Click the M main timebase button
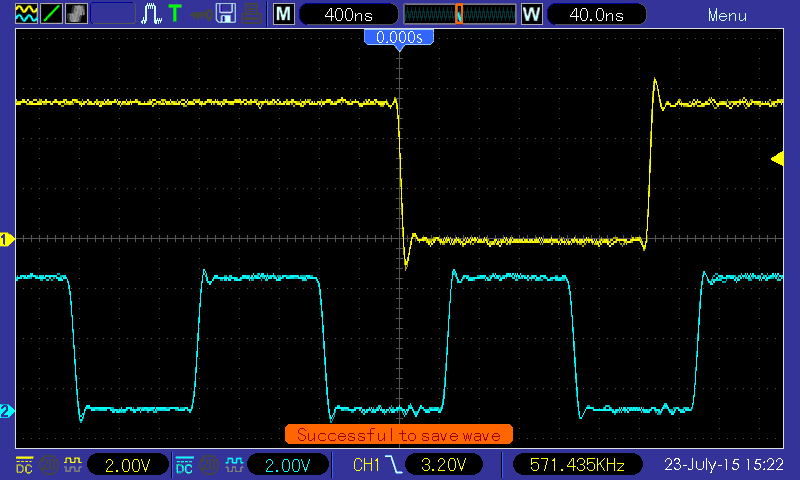 pos(284,14)
